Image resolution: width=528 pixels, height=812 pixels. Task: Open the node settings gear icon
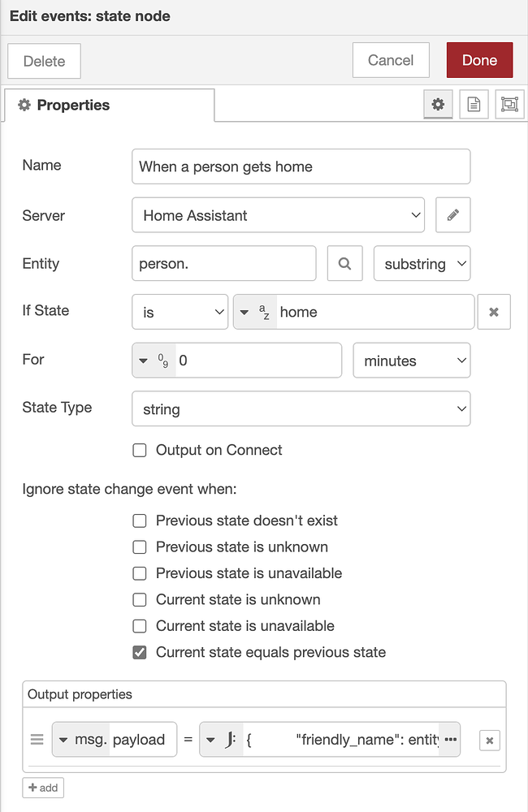(x=438, y=104)
